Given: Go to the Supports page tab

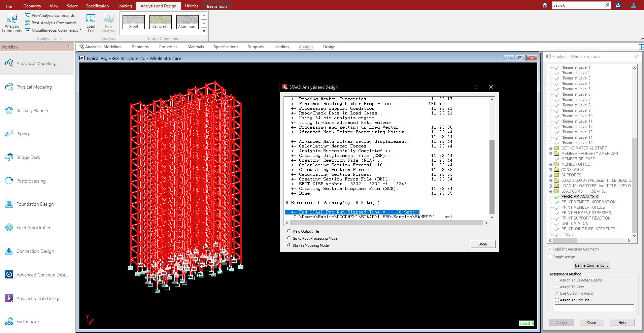Looking at the screenshot, I should (256, 47).
